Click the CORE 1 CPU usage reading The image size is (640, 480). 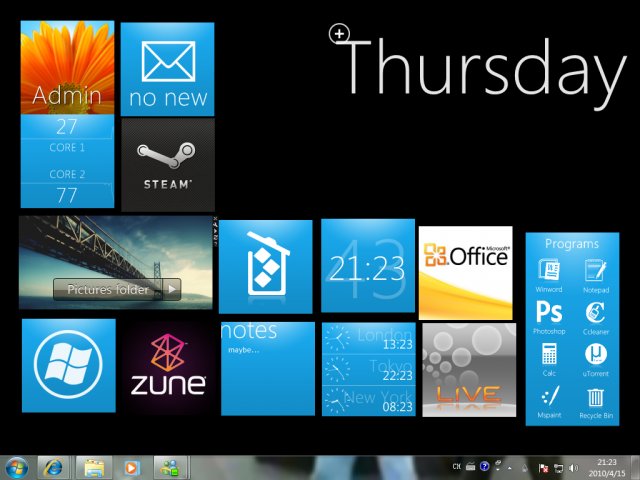click(67, 136)
